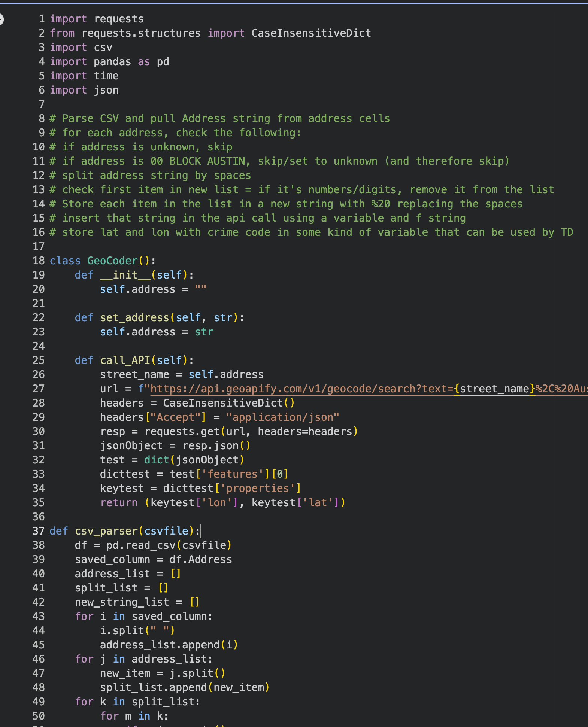This screenshot has height=727, width=588.
Task: Click 'def call_API(self):' definition
Action: point(134,361)
